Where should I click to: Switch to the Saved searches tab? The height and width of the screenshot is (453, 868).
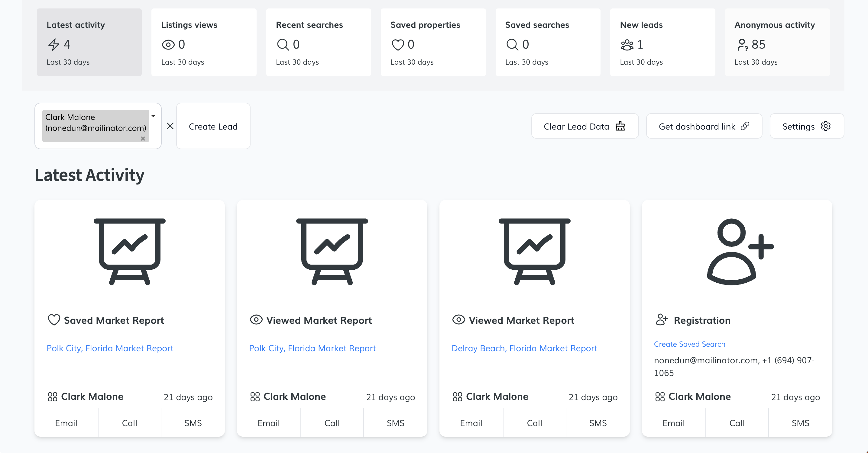[548, 42]
